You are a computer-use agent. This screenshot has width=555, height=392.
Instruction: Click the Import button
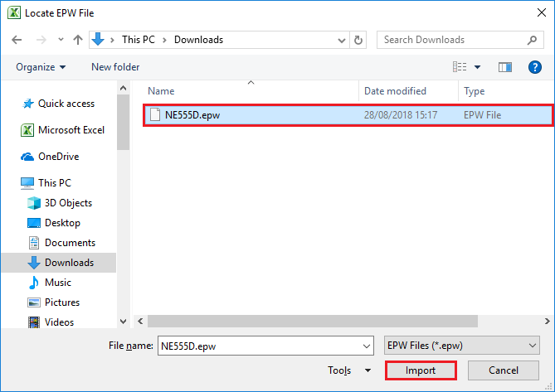(421, 370)
